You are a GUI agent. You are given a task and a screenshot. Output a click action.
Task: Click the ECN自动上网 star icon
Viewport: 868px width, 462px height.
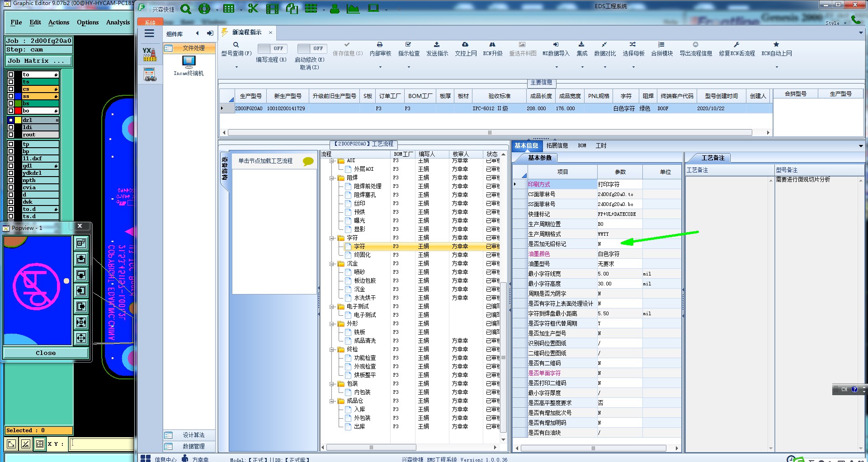coord(776,45)
